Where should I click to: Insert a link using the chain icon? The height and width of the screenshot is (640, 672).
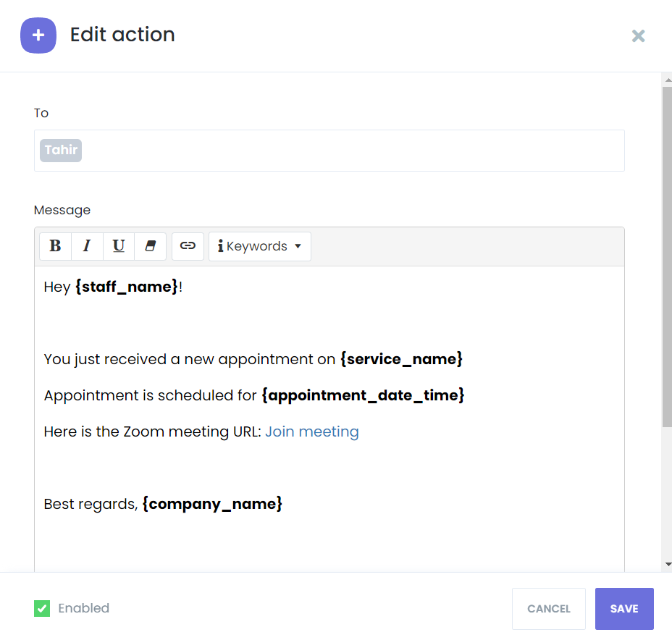(x=188, y=246)
